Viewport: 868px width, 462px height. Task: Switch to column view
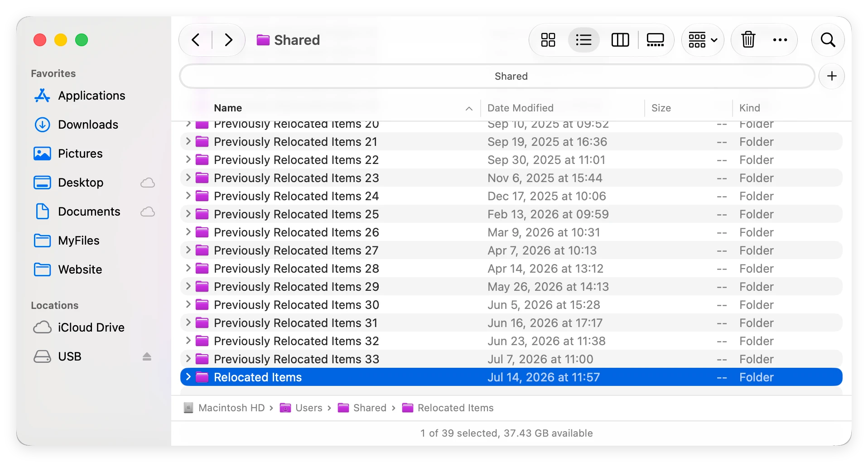coord(620,40)
